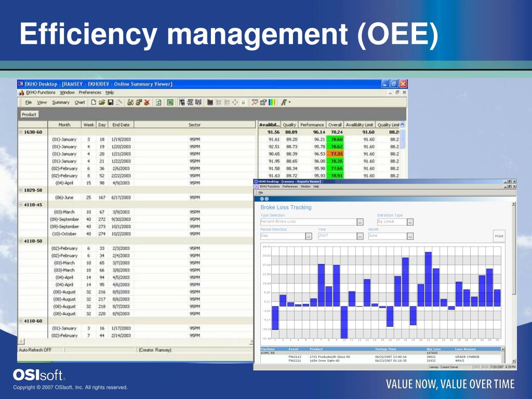This screenshot has height=399, width=532.
Task: Click the green refresh document icon
Action: 158,102
